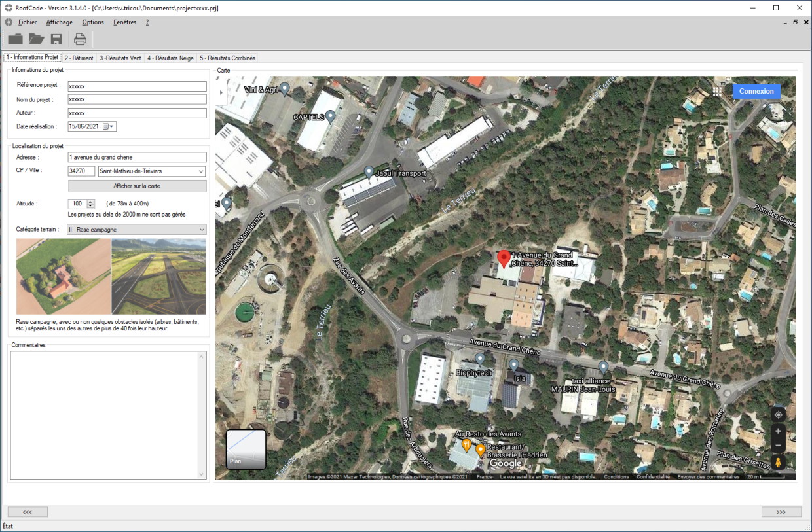Image resolution: width=812 pixels, height=532 pixels.
Task: Switch to the 3 - Résultats Vent tab
Action: coord(120,58)
